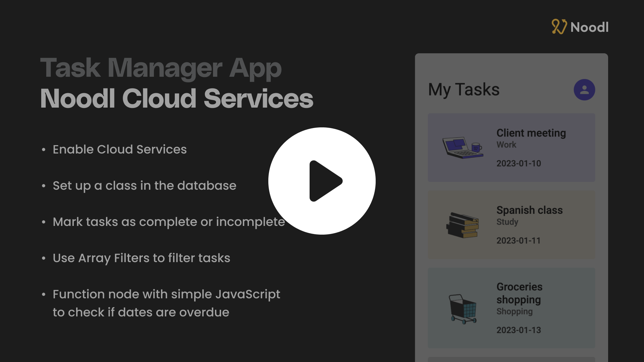Viewport: 644px width, 362px height.
Task: Click the Work category label
Action: pyautogui.click(x=506, y=145)
